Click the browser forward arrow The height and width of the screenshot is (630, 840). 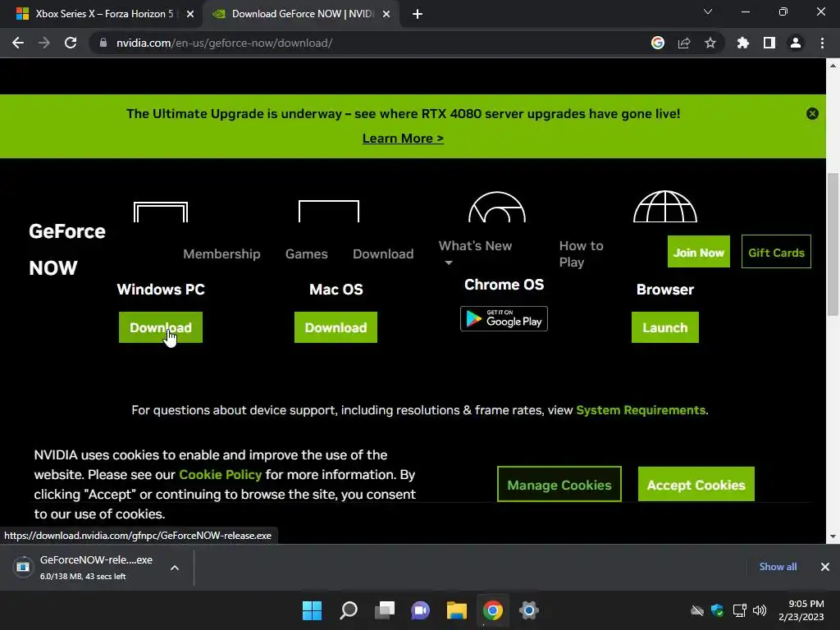[x=44, y=43]
